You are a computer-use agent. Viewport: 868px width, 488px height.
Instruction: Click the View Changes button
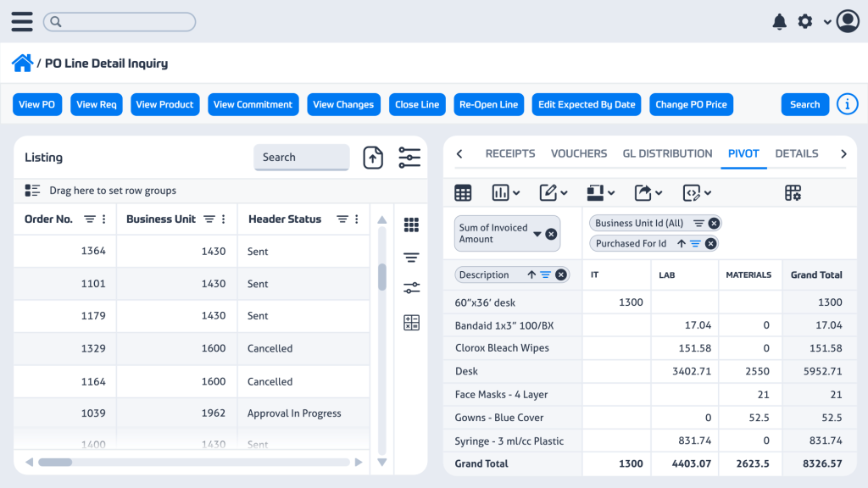click(343, 104)
